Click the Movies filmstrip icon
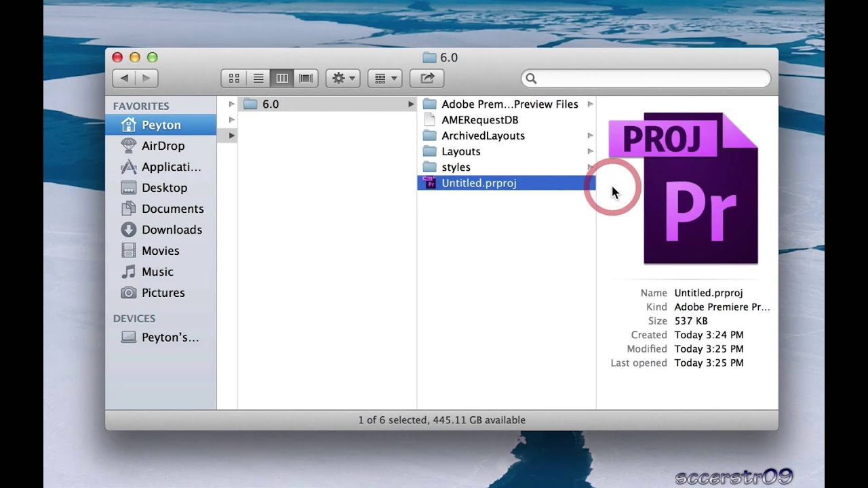Screen dimensions: 868x488 (128, 251)
